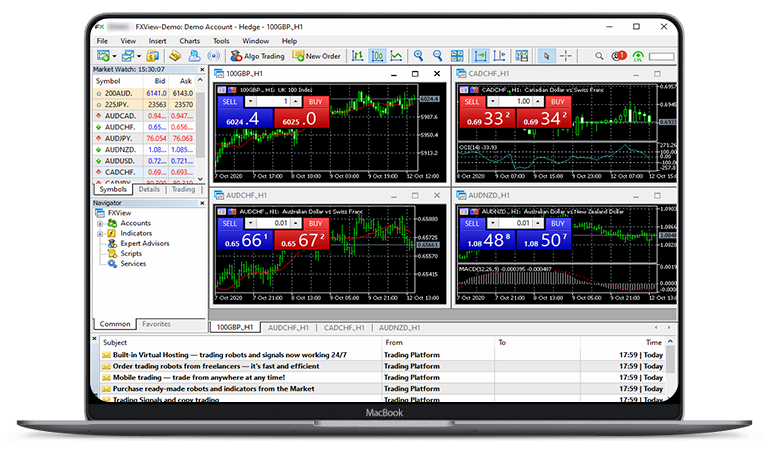
Task: Decrease volume on 100GBP chart
Action: tap(251, 102)
